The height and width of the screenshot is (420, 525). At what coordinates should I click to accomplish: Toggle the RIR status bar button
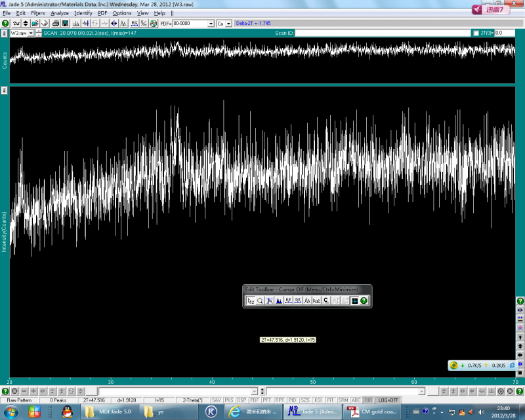coord(369,400)
